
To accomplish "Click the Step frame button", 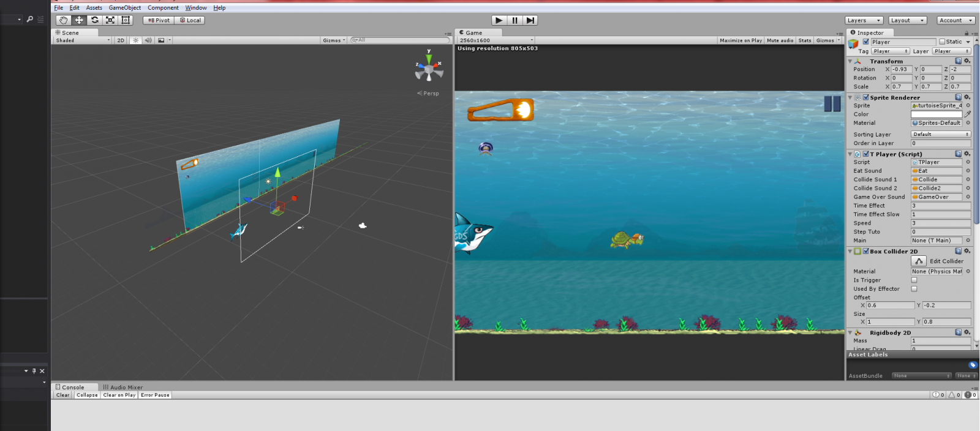I will point(530,20).
